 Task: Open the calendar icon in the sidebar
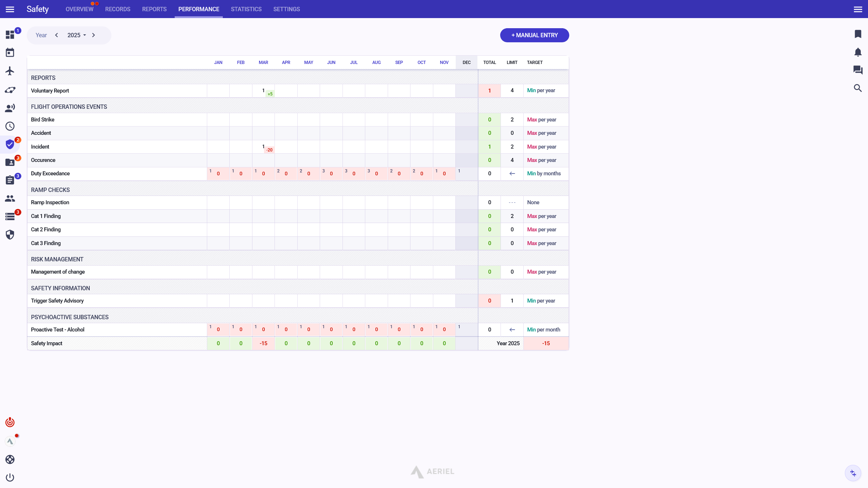coord(10,53)
